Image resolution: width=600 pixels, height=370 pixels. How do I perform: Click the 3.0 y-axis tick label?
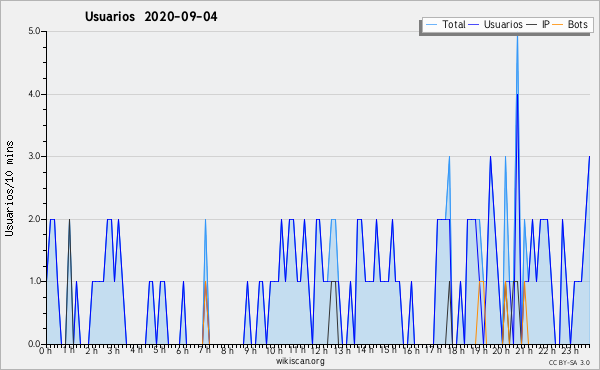tap(34, 156)
